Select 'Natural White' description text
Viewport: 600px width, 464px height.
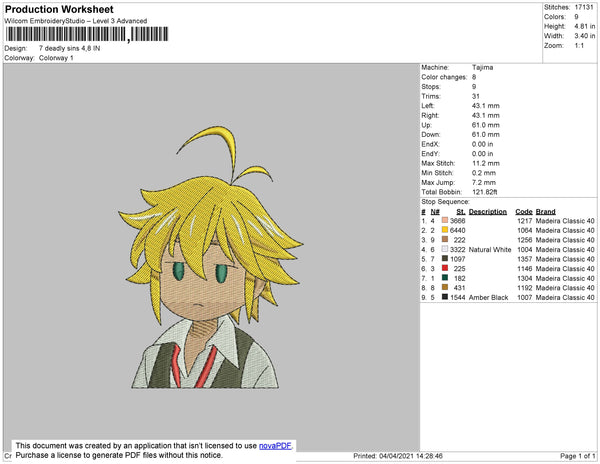[490, 249]
